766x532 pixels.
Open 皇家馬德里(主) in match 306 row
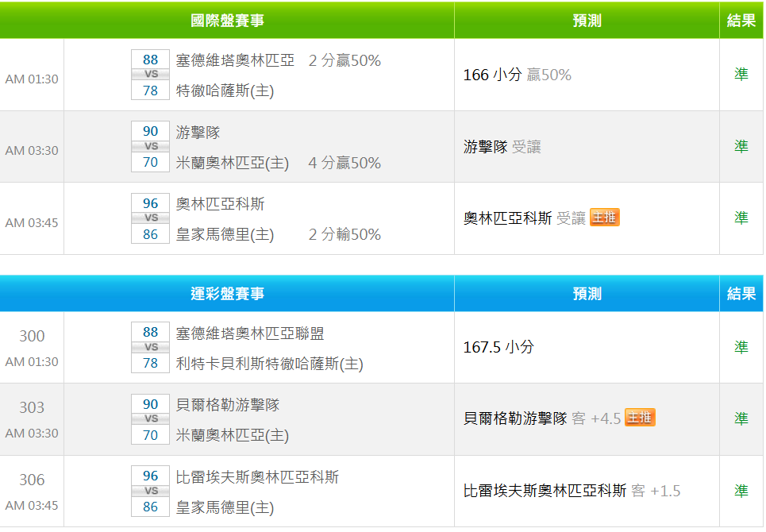[225, 507]
